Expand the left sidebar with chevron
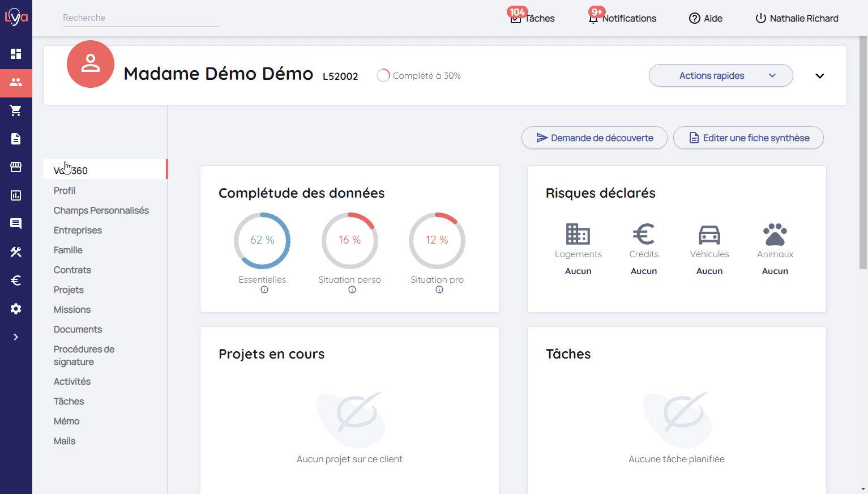This screenshot has height=494, width=868. pyautogui.click(x=16, y=337)
